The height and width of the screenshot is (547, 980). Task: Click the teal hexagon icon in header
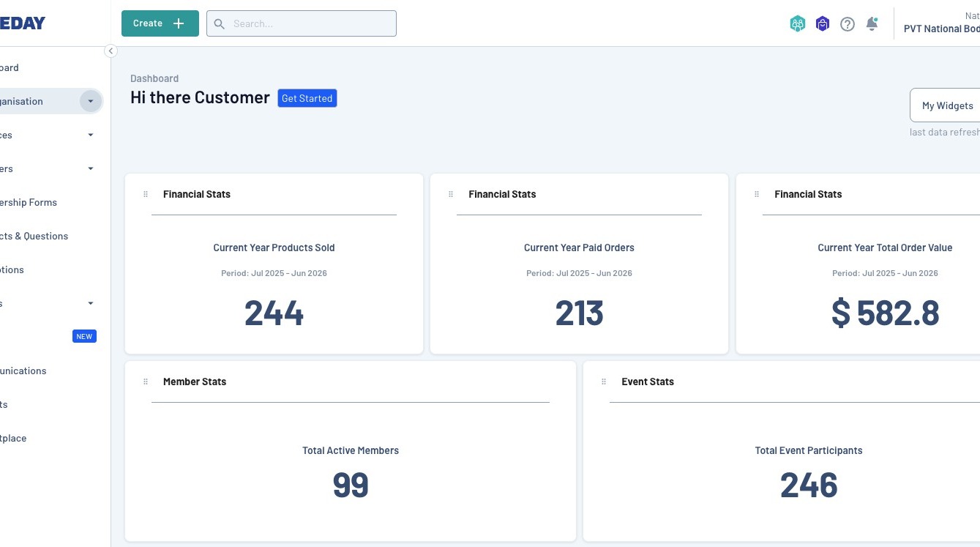pyautogui.click(x=798, y=24)
